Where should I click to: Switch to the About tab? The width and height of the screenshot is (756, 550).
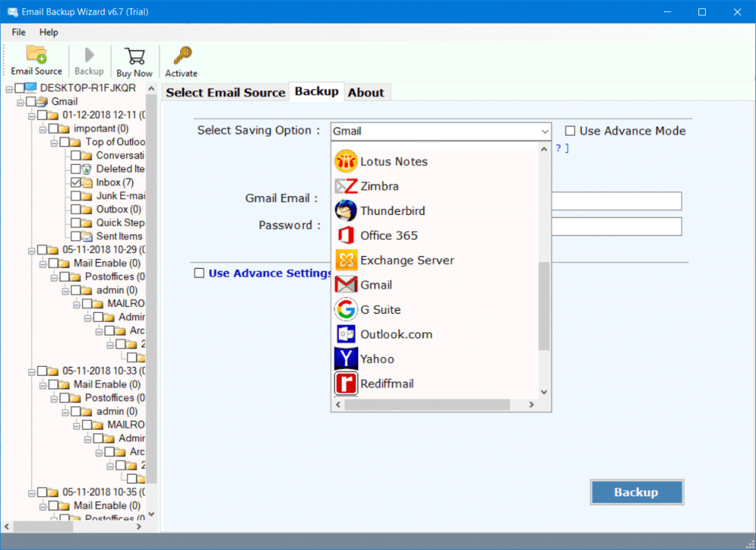click(366, 92)
